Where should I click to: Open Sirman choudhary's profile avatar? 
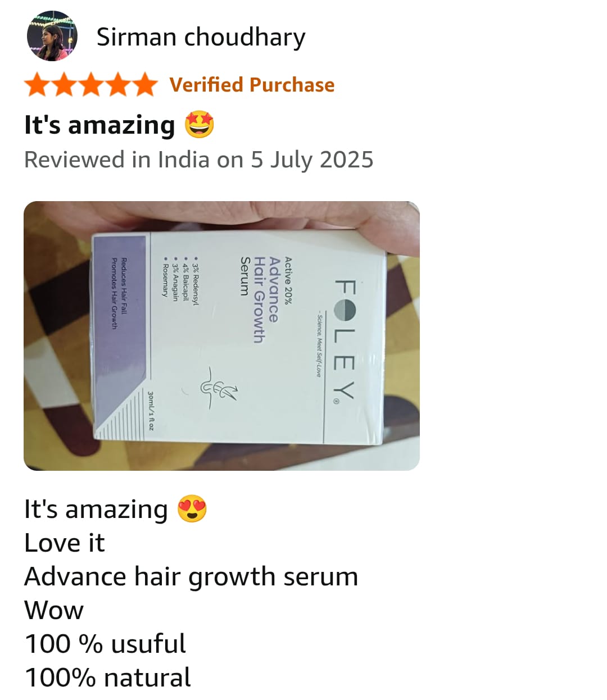tap(52, 36)
